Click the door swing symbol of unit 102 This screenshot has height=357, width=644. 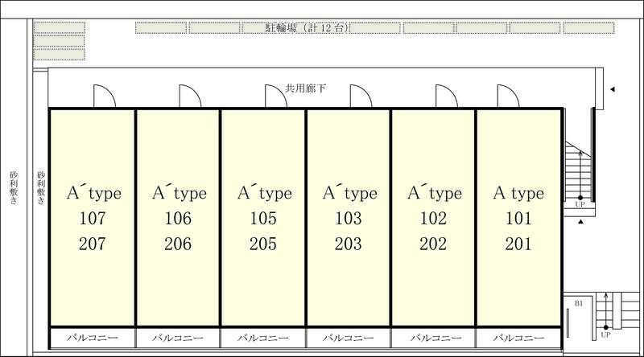447,96
